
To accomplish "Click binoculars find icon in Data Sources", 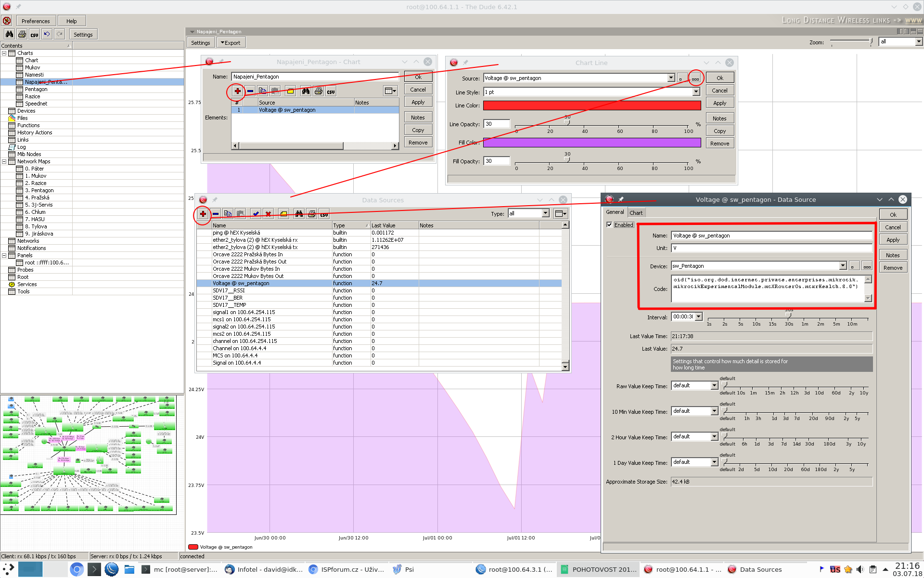I will coord(299,214).
